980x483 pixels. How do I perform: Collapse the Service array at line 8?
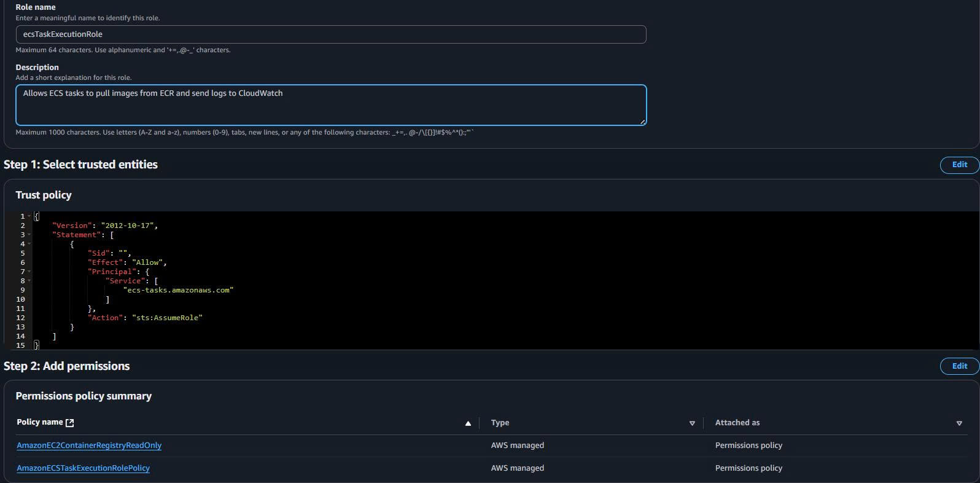point(29,281)
